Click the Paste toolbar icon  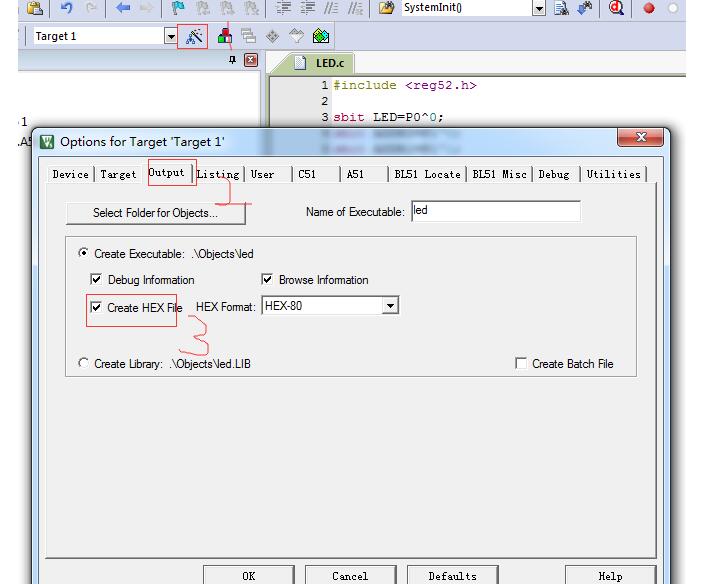pos(35,8)
